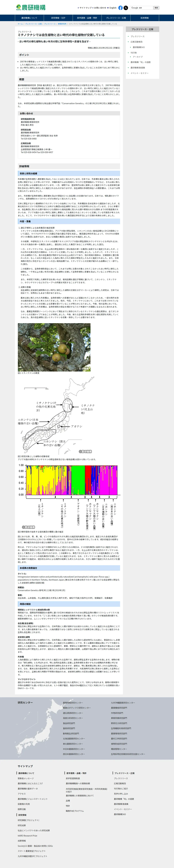Open sitemap 図書館の利用 link
This screenshot has width=174, height=868.
point(24,804)
